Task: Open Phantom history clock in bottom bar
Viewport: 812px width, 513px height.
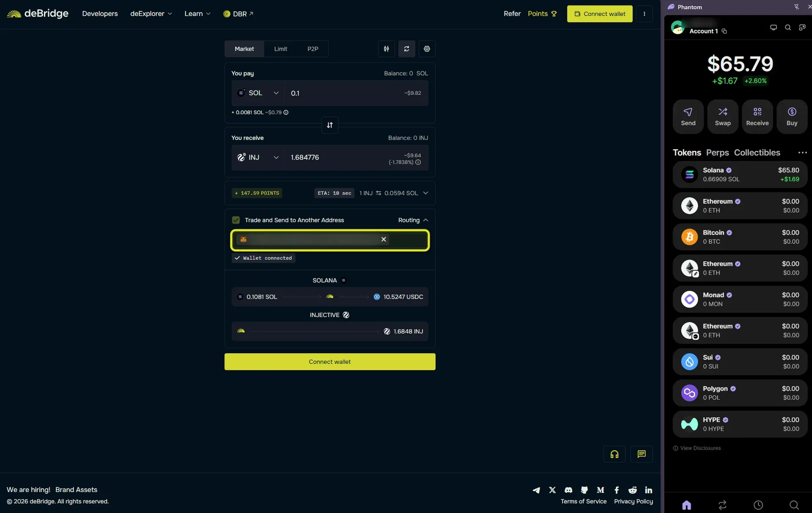Action: [x=758, y=505]
